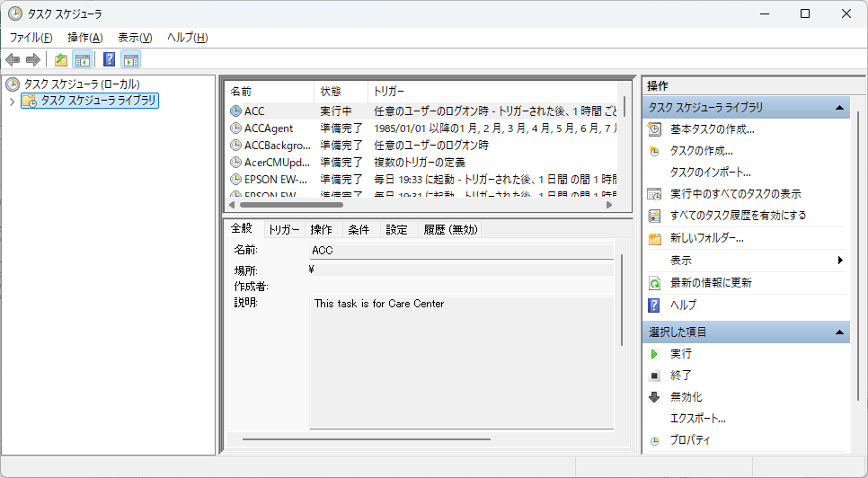Click 新しいフォルダー... action text
The height and width of the screenshot is (478, 868).
click(707, 238)
